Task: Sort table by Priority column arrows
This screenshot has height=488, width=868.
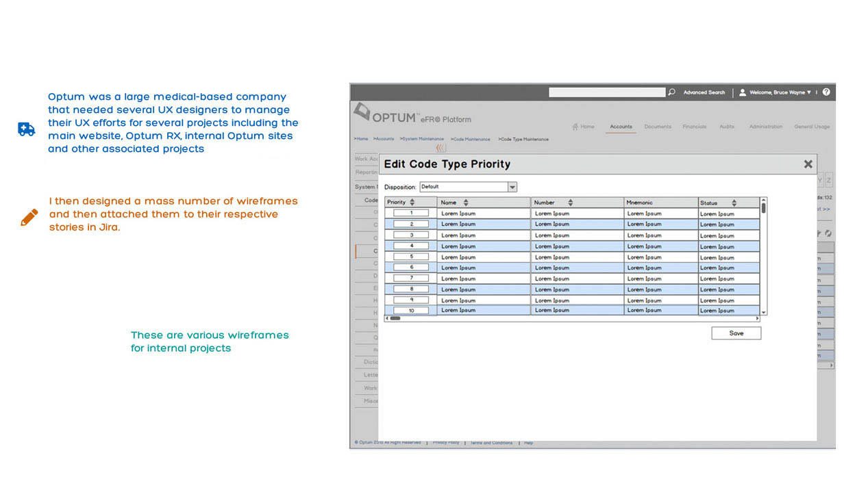Action: point(412,203)
